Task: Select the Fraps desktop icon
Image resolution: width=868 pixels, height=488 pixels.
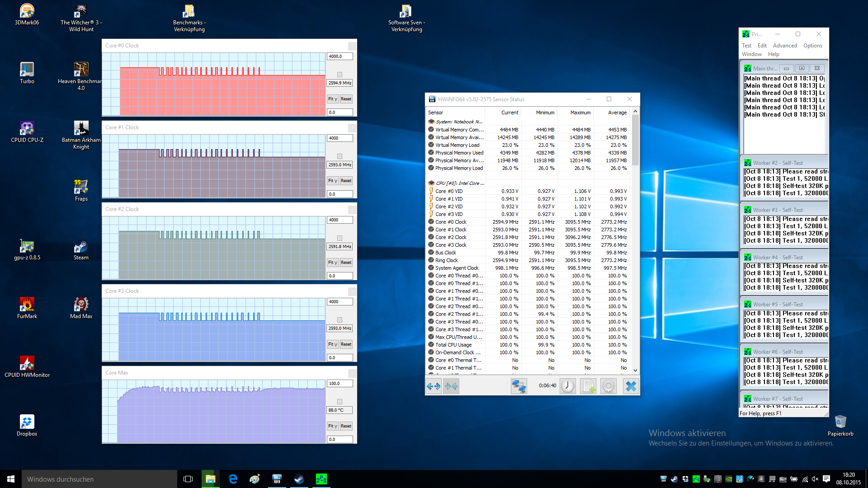Action: coord(81,190)
